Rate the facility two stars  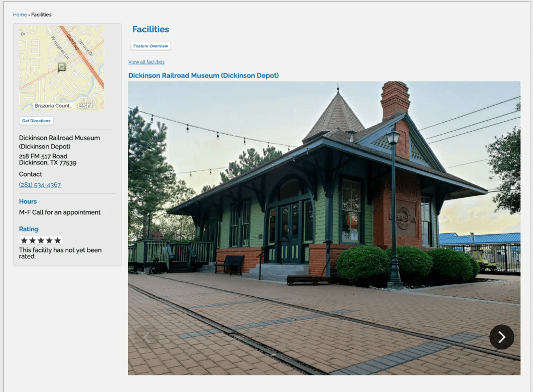pyautogui.click(x=32, y=241)
